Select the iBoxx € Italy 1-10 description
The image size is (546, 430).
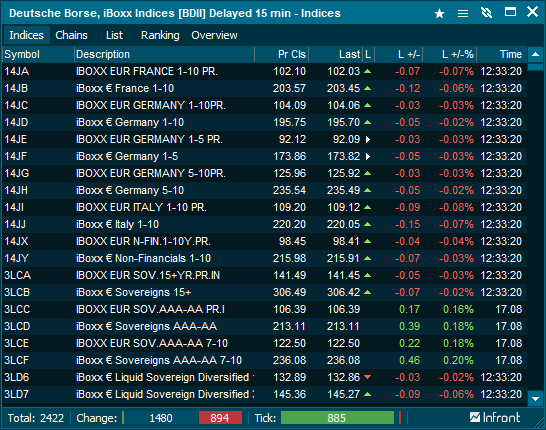(117, 225)
